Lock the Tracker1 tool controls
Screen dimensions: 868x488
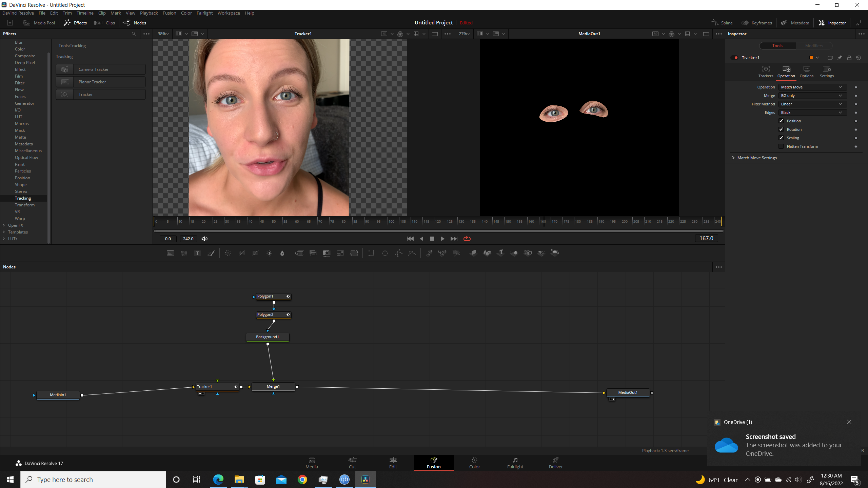pos(849,58)
